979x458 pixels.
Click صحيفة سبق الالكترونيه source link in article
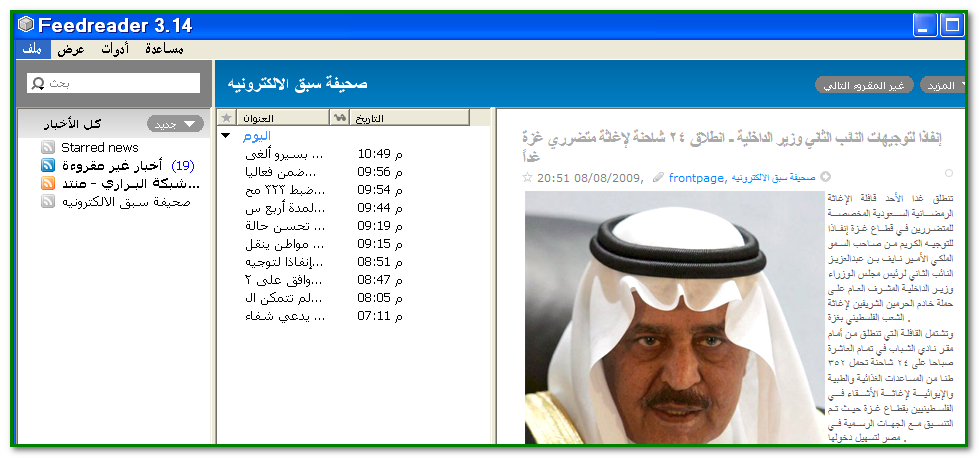774,178
